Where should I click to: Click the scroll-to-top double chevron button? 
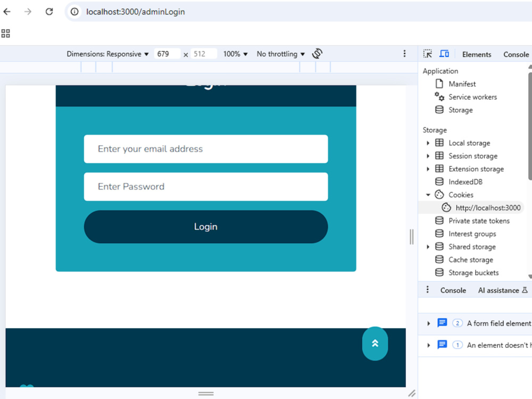click(x=375, y=343)
